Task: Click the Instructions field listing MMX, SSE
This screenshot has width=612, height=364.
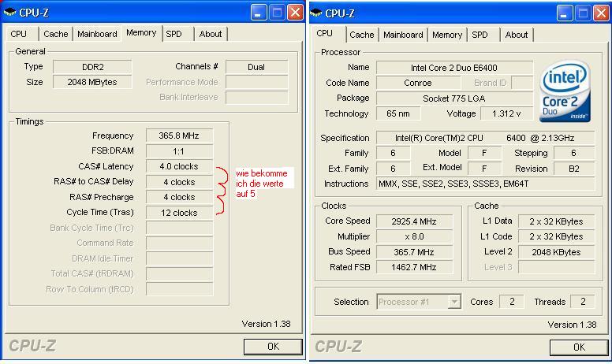Action: coord(485,184)
